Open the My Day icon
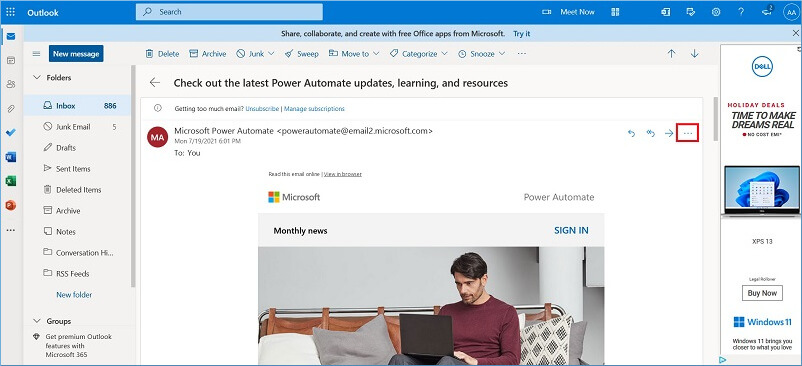Viewport: 802px width, 366px height. 690,12
